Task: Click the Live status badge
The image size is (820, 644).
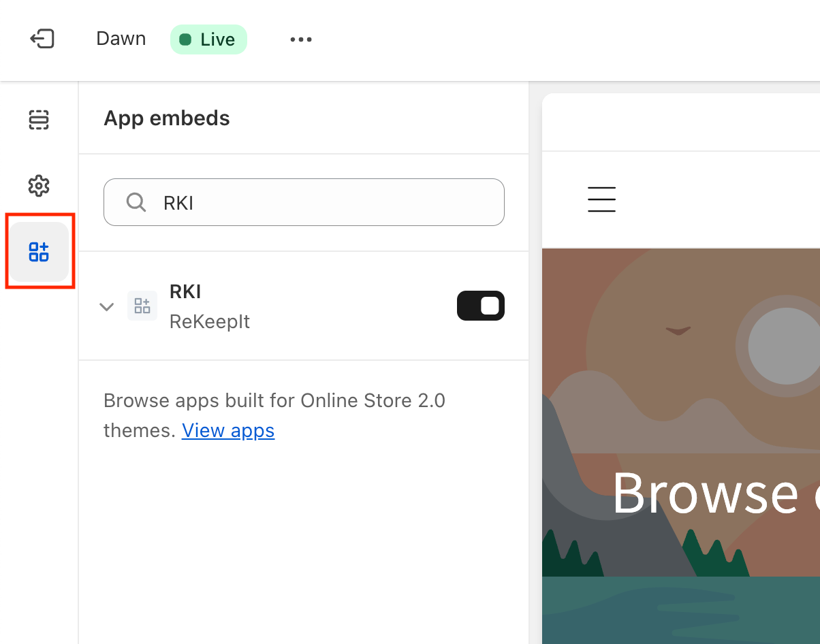Action: click(208, 39)
